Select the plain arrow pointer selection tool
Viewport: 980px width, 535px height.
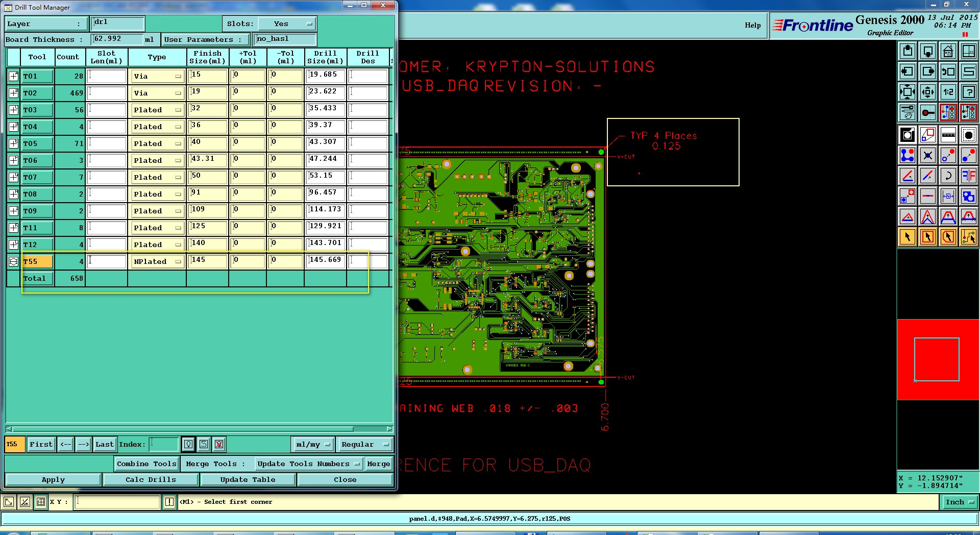click(x=908, y=237)
